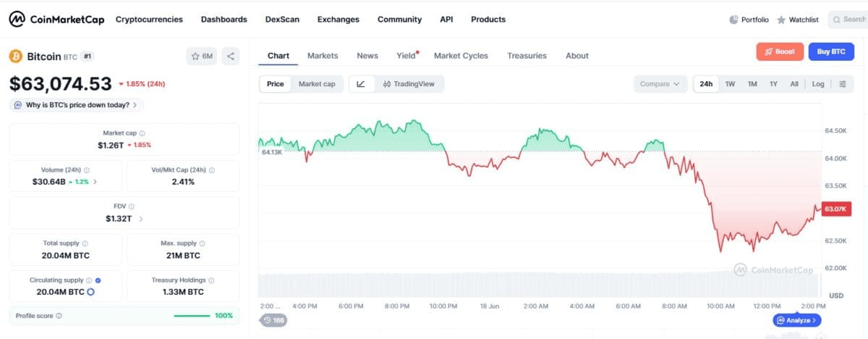This screenshot has width=868, height=339.
Task: Click the CoinMarketCap logo
Action: click(56, 20)
